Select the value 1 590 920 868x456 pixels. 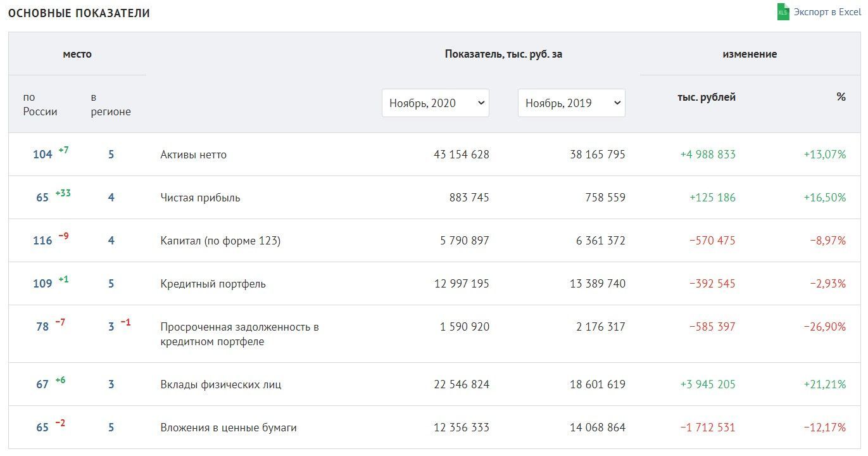click(x=465, y=327)
